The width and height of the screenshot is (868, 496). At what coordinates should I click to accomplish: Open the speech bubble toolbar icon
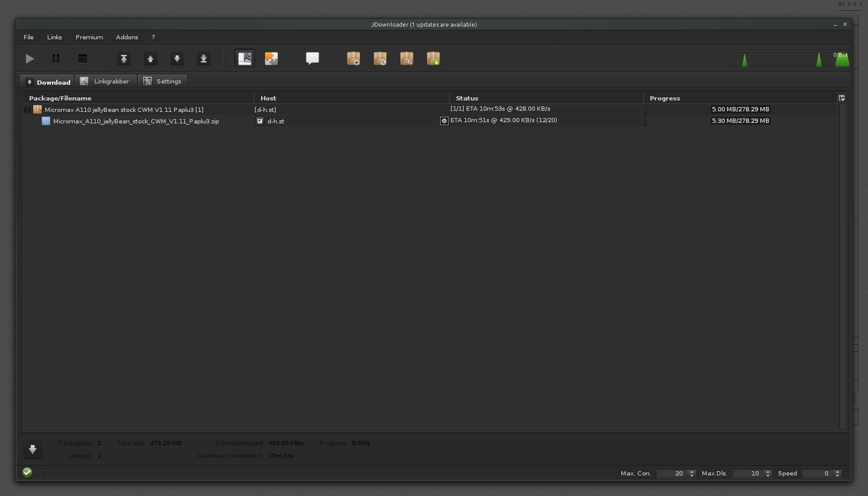[x=313, y=59]
